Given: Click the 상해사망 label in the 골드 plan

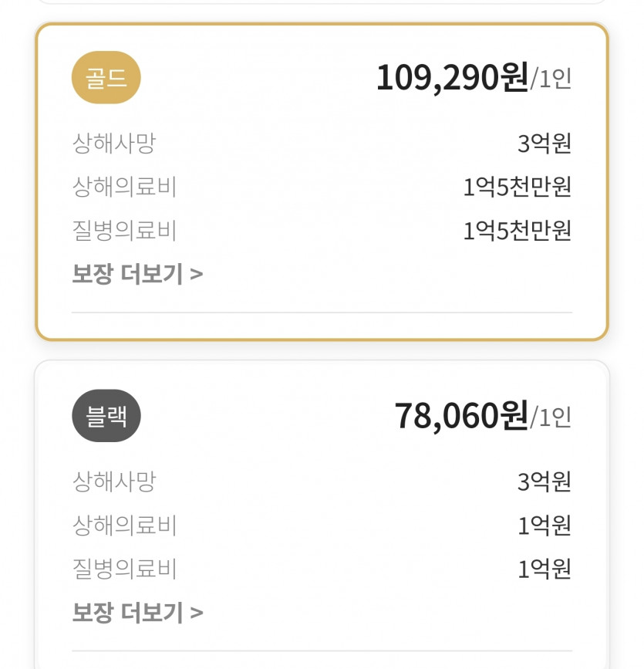Looking at the screenshot, I should click(x=114, y=143).
